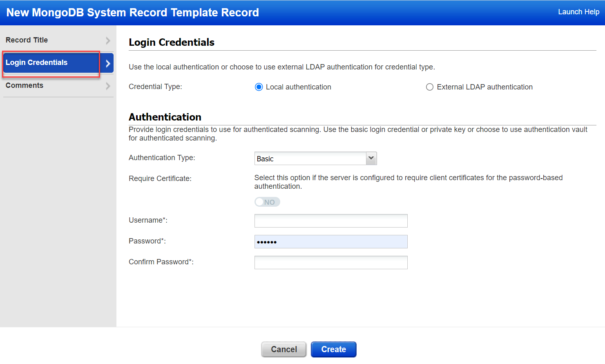Open the Launch Help link
605x364 pixels.
pos(578,12)
